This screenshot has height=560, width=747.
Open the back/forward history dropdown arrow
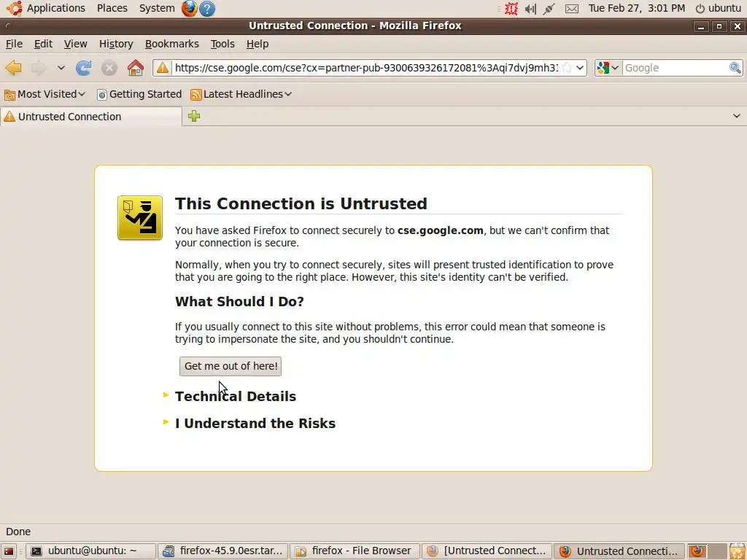(61, 68)
